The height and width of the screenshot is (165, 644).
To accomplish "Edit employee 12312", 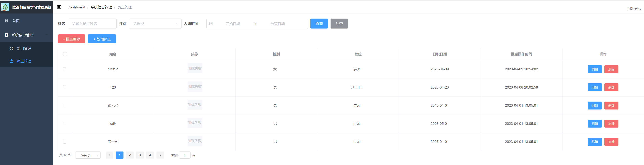I will [x=595, y=69].
